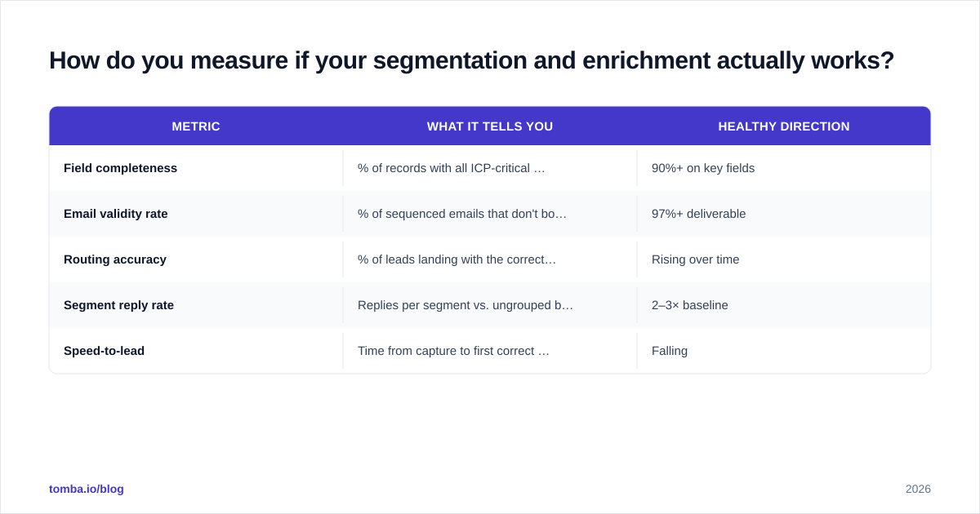Image resolution: width=980 pixels, height=514 pixels.
Task: Click 'Replies per segment vs. ungrouped' text
Action: click(465, 305)
